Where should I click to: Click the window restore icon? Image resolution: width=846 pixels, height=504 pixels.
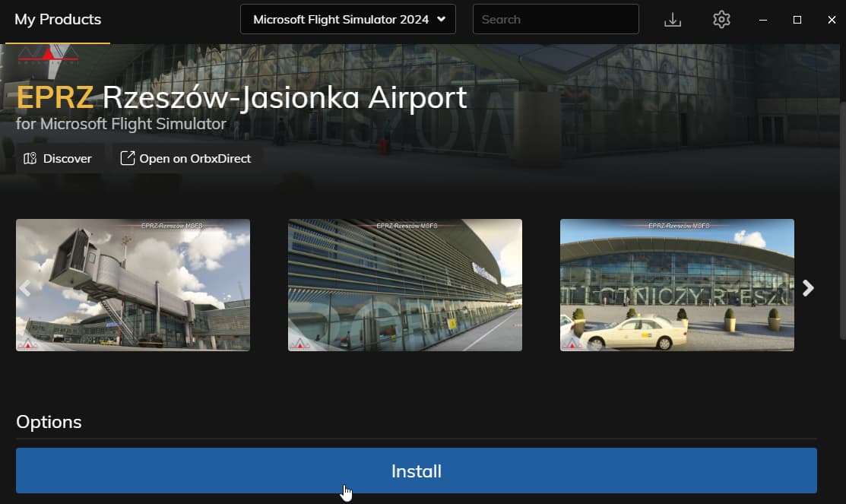click(x=797, y=19)
